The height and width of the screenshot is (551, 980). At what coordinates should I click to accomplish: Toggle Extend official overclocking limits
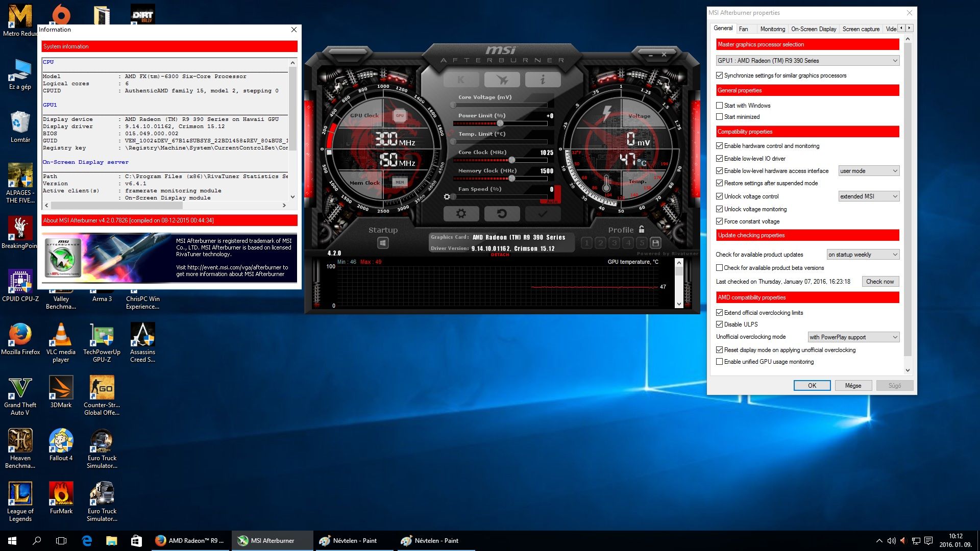tap(719, 313)
